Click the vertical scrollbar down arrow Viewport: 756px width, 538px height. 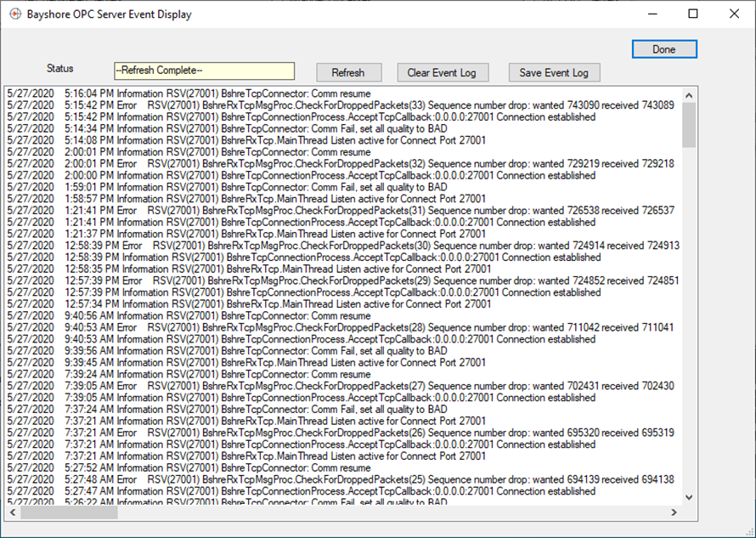click(689, 497)
